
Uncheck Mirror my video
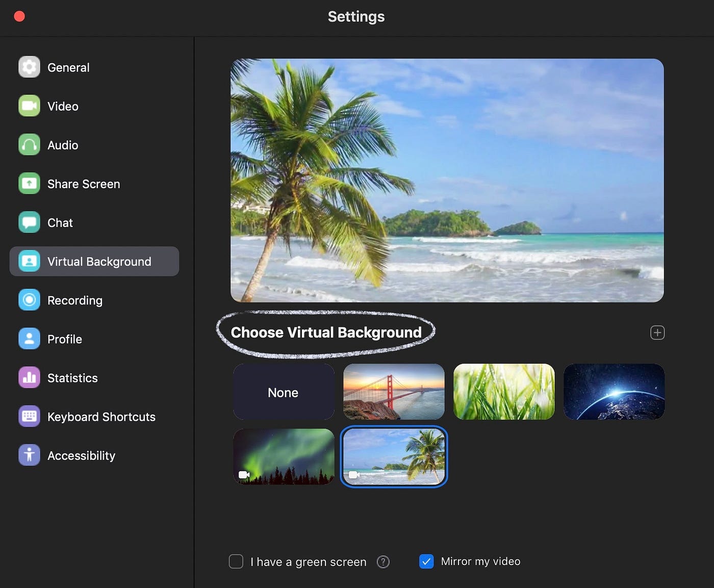[426, 561]
